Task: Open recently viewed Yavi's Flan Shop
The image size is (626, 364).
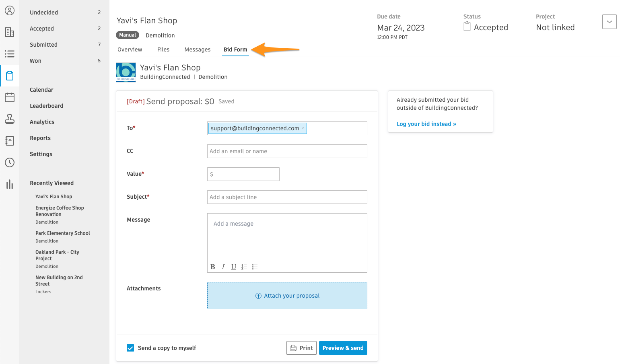Action: coord(54,197)
